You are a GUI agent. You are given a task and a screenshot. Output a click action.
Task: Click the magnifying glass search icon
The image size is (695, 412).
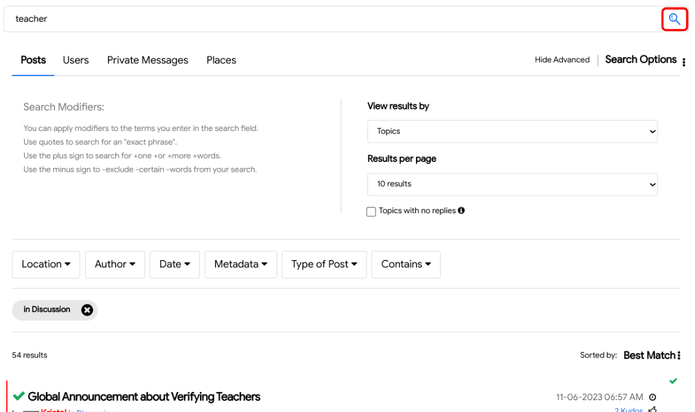674,19
